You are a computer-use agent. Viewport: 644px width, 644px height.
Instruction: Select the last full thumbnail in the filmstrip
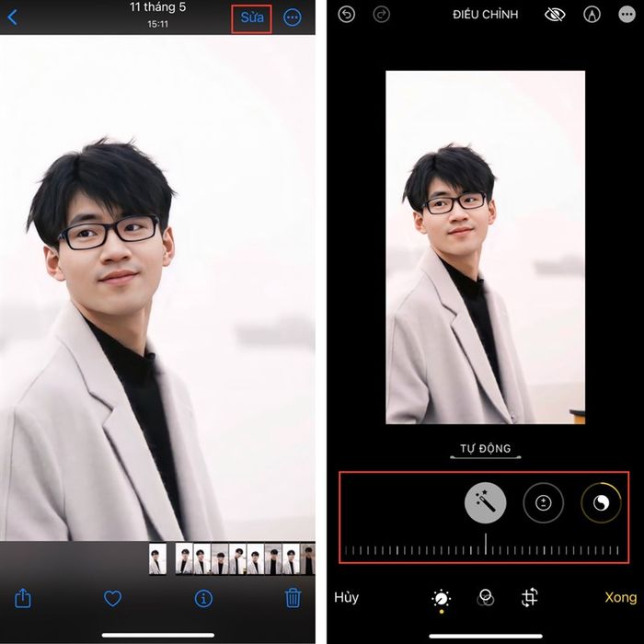291,558
